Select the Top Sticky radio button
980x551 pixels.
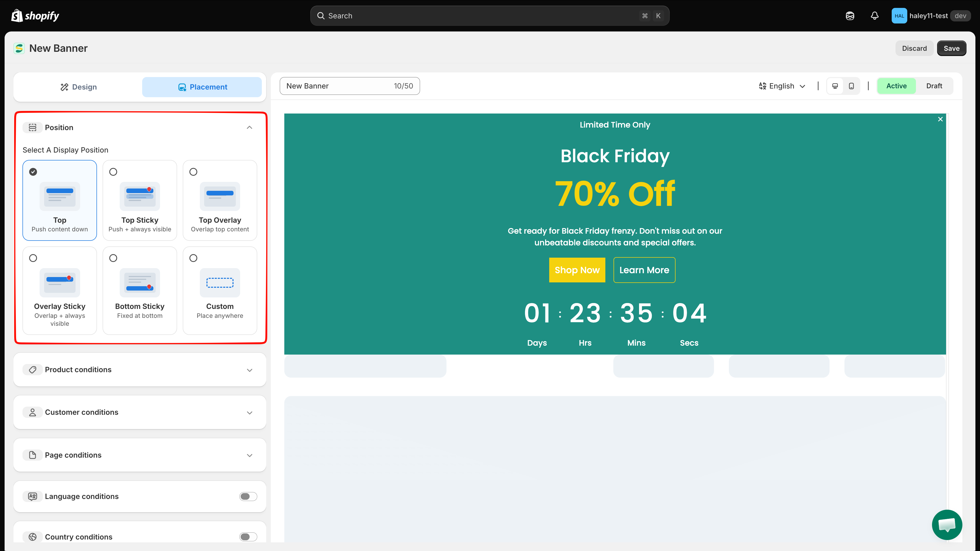(x=113, y=172)
